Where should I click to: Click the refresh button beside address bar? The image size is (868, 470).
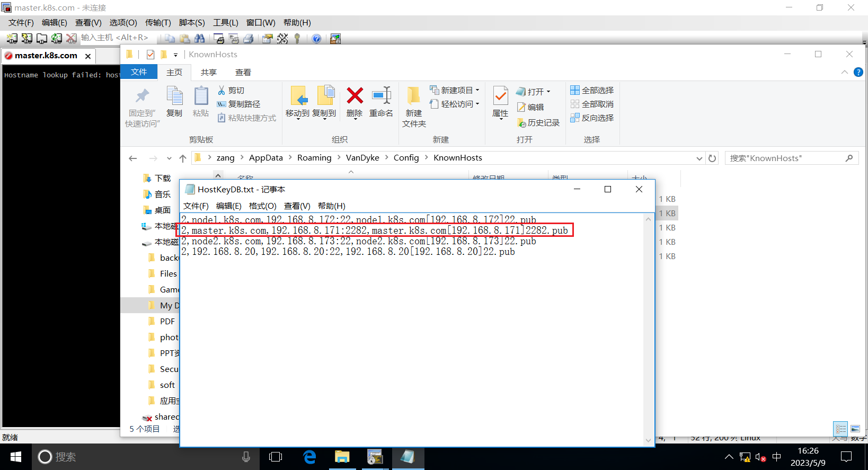pos(712,158)
